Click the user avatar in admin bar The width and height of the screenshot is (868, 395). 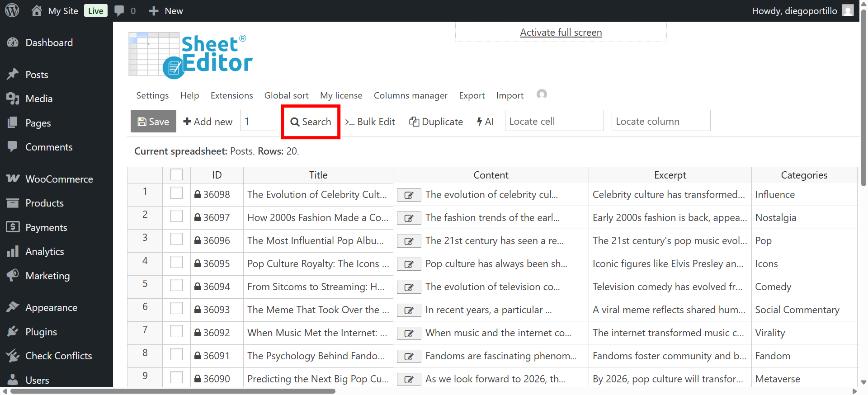[x=848, y=11]
